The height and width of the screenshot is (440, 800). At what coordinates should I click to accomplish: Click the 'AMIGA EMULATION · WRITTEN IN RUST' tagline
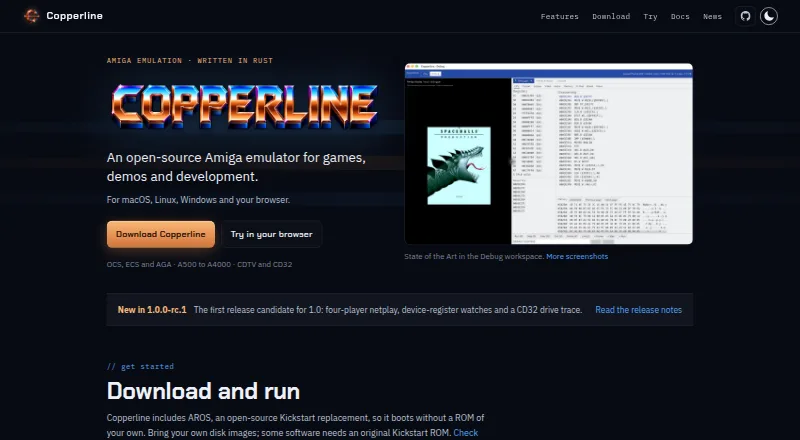tap(190, 61)
